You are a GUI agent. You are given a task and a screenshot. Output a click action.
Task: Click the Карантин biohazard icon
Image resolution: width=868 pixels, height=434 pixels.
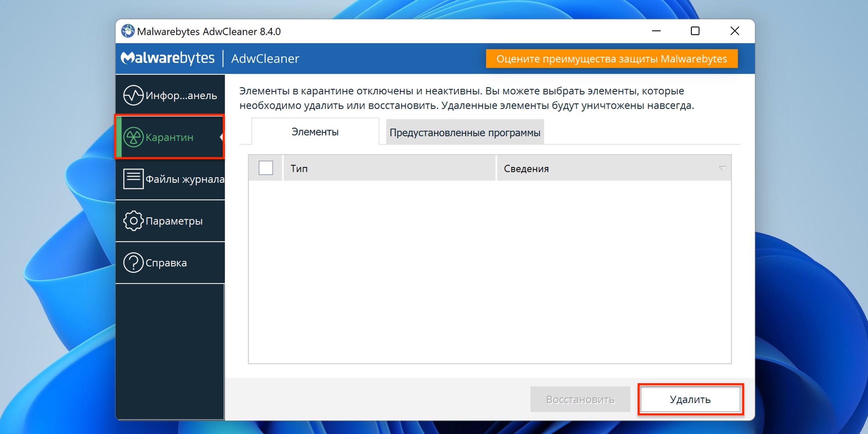click(x=133, y=137)
